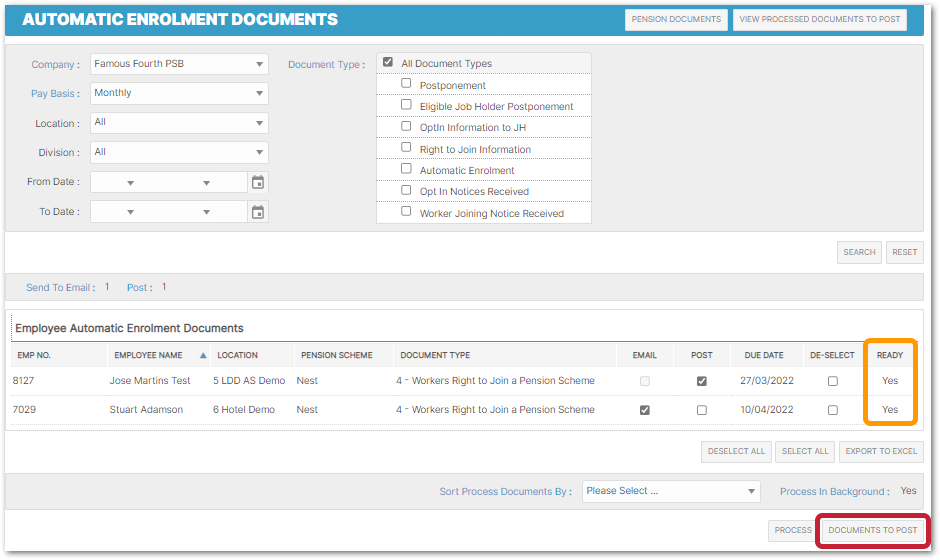The width and height of the screenshot is (940, 560).
Task: Click Export To Excel button
Action: (881, 451)
